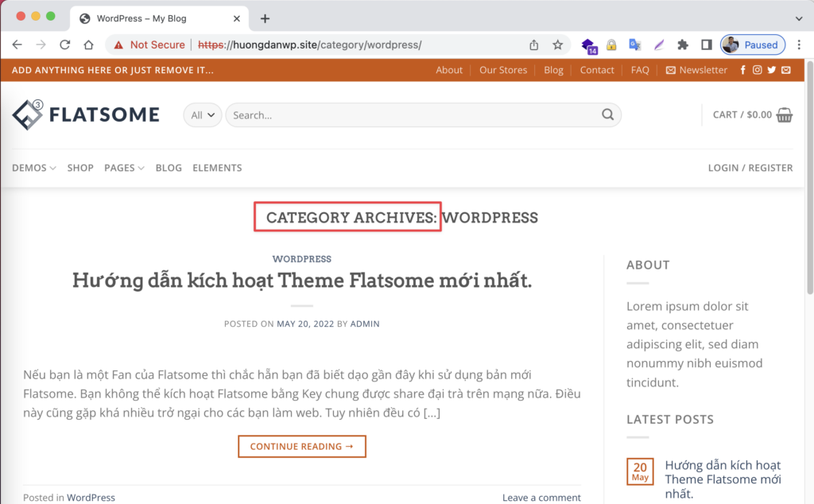Expand the DEMOS menu dropdown
814x504 pixels.
coord(33,168)
